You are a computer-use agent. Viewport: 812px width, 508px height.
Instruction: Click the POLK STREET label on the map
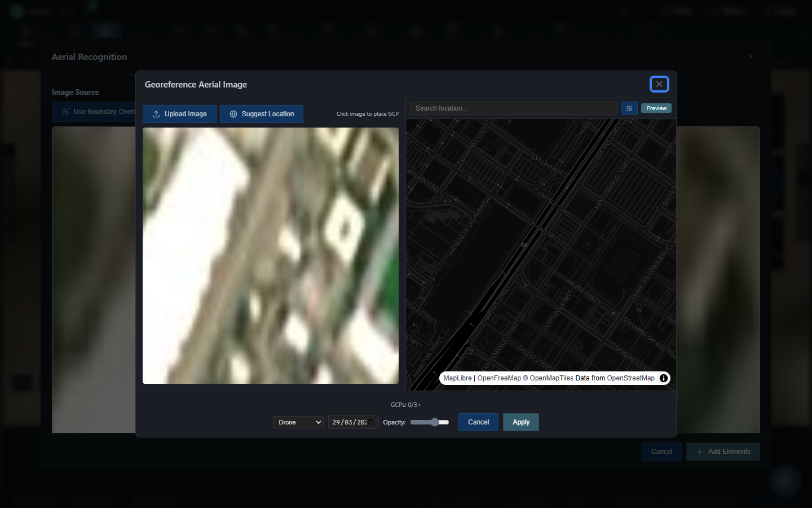(x=422, y=313)
